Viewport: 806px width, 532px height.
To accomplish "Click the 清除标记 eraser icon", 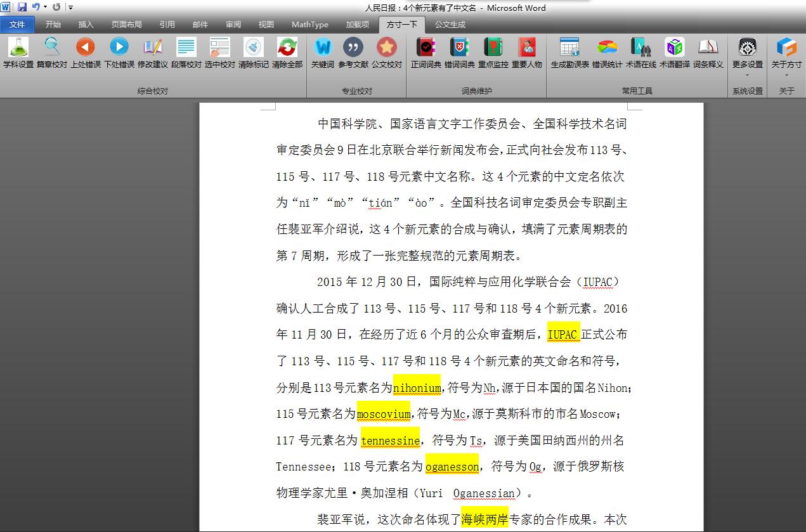I will (x=254, y=48).
